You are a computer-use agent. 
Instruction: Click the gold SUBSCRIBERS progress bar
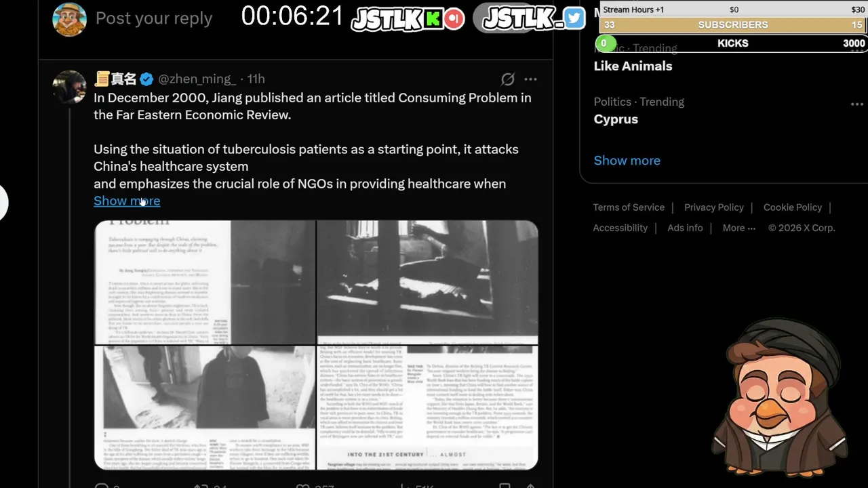[x=733, y=24]
